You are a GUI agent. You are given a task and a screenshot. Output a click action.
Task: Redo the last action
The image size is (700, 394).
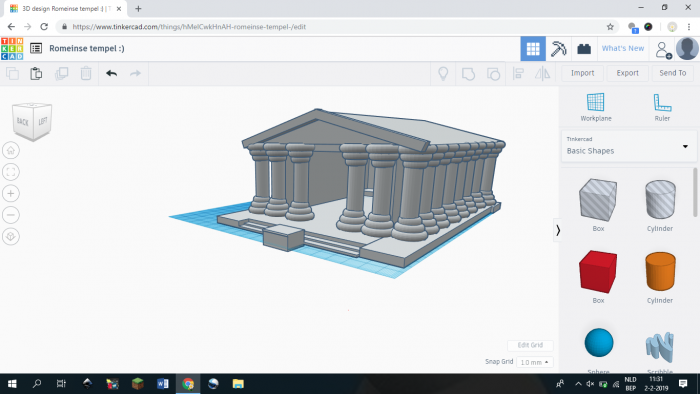point(135,73)
